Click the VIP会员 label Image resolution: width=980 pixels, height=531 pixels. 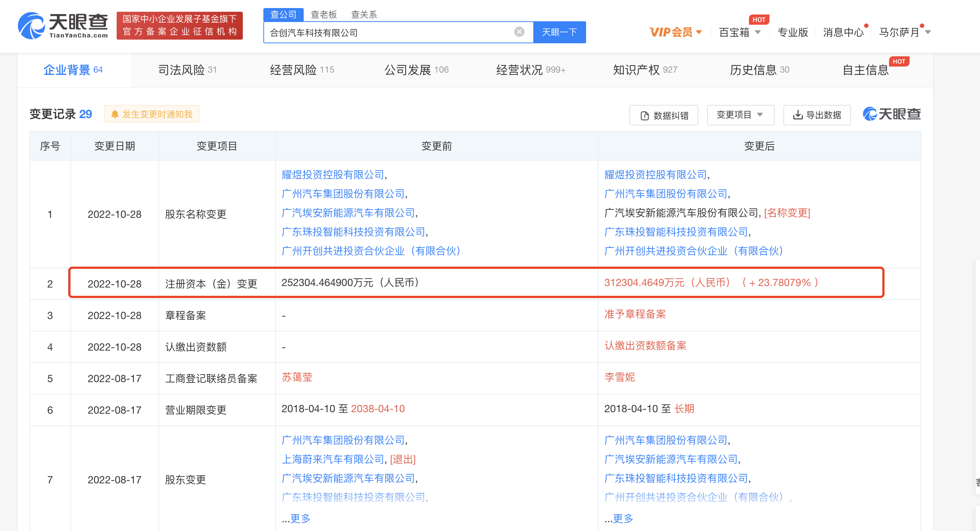tap(671, 32)
